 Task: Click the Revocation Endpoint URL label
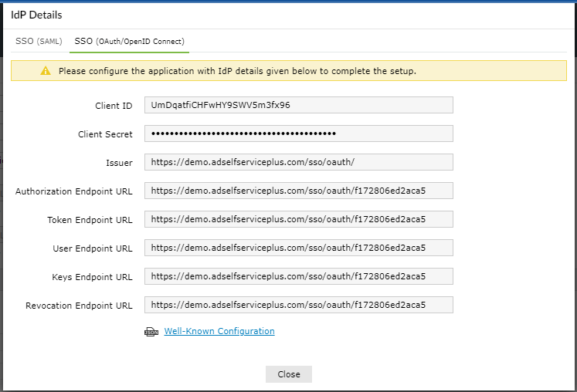79,306
